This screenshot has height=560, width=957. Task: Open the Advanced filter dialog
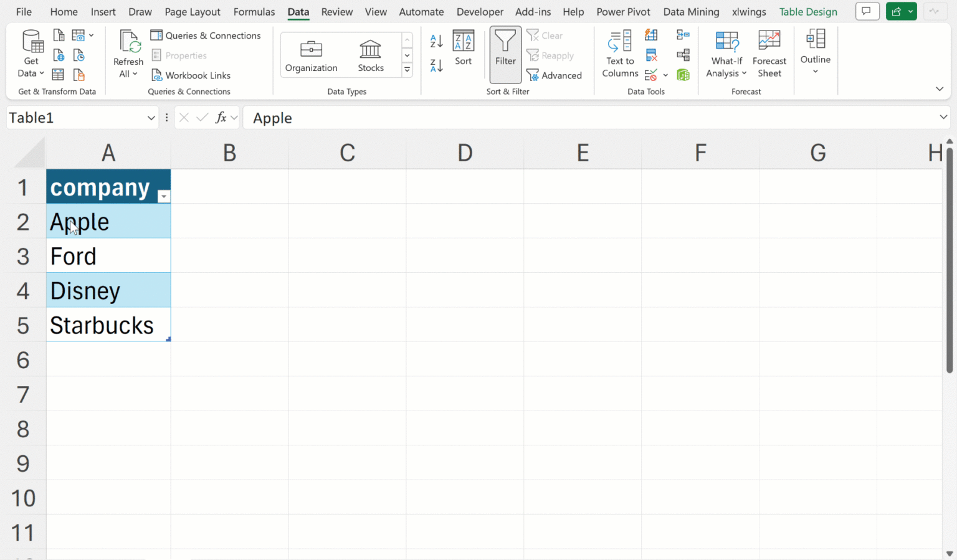point(555,75)
